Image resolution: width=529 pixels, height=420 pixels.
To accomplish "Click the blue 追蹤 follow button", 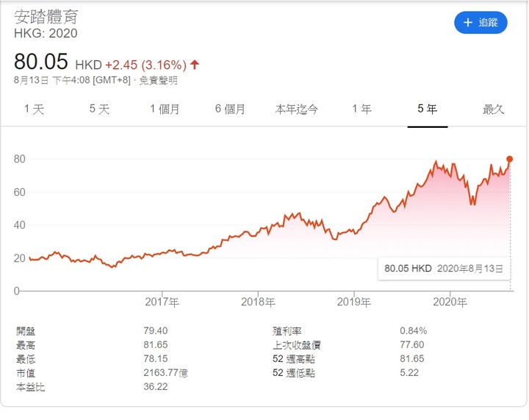I will coord(481,23).
